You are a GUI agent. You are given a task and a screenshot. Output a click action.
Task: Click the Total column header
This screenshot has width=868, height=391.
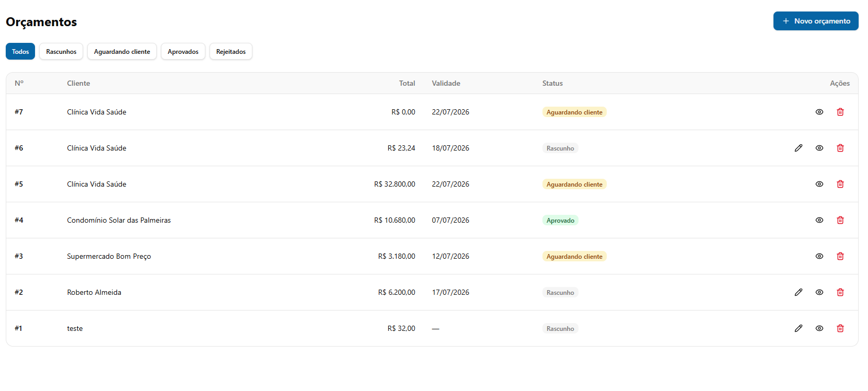(407, 83)
